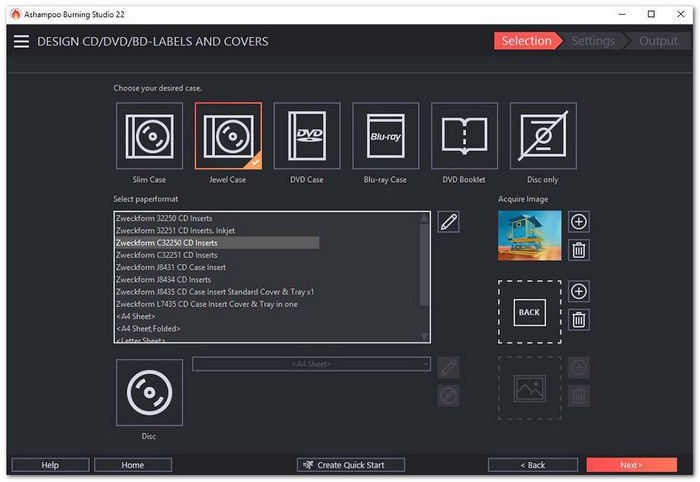
Task: Click the Next button
Action: (x=631, y=465)
